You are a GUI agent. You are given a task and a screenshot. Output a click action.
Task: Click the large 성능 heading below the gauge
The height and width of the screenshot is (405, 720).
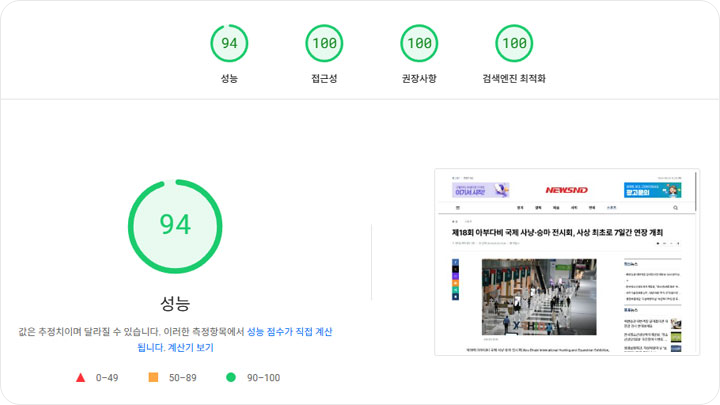175,303
